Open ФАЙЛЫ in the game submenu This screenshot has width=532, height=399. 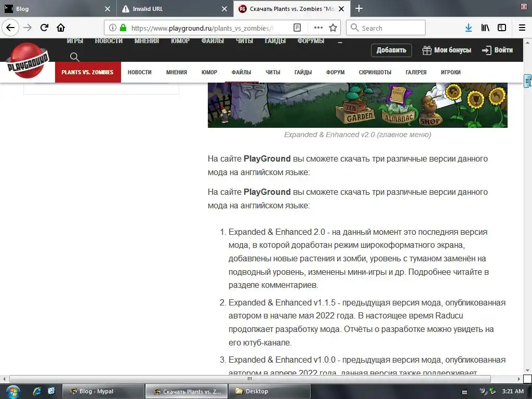241,72
